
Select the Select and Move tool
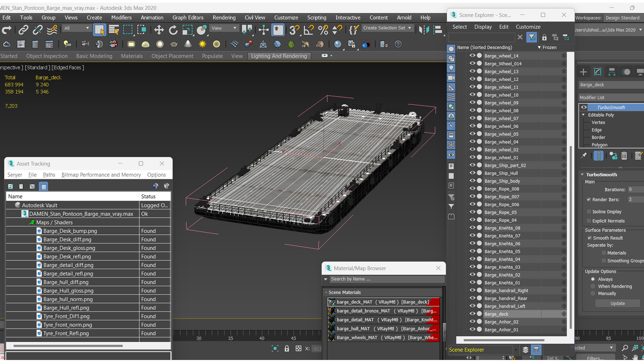(159, 30)
